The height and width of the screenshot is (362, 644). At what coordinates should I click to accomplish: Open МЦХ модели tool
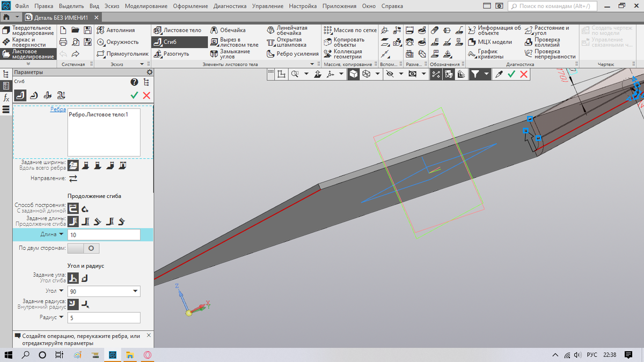(x=489, y=42)
